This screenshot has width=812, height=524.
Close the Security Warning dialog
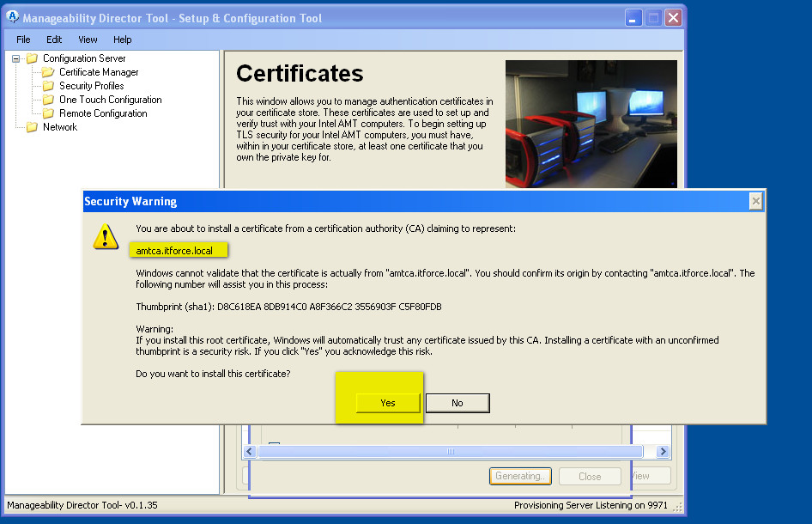756,201
